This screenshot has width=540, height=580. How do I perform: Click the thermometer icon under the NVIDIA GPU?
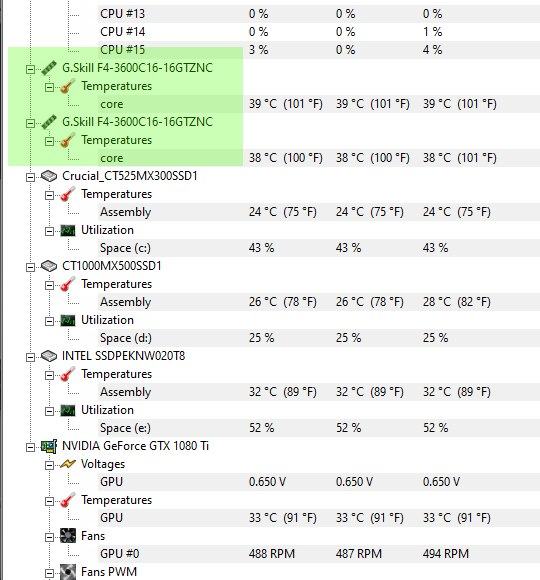tap(68, 500)
